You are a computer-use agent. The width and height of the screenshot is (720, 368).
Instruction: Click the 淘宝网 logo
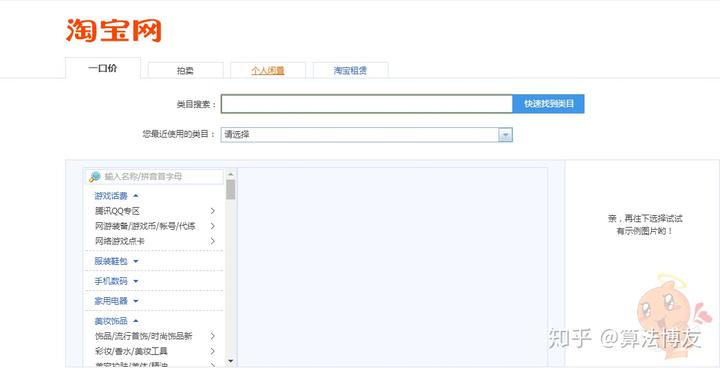tap(114, 31)
